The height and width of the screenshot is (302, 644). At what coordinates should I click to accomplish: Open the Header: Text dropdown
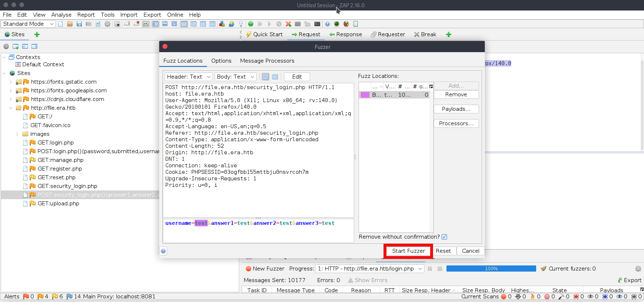tap(188, 77)
